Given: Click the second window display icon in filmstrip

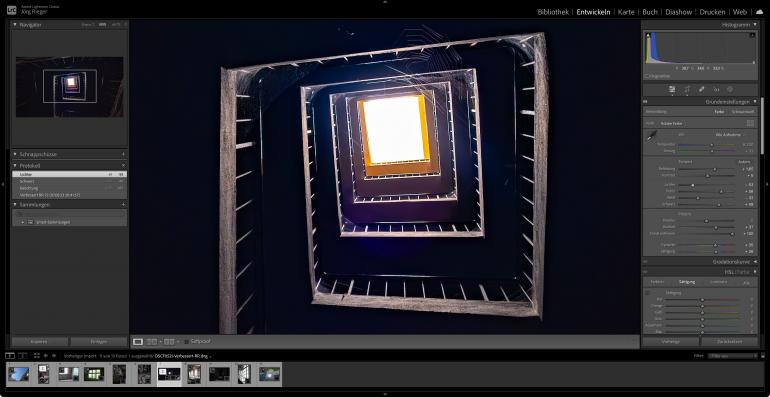Looking at the screenshot, I should click(x=22, y=355).
